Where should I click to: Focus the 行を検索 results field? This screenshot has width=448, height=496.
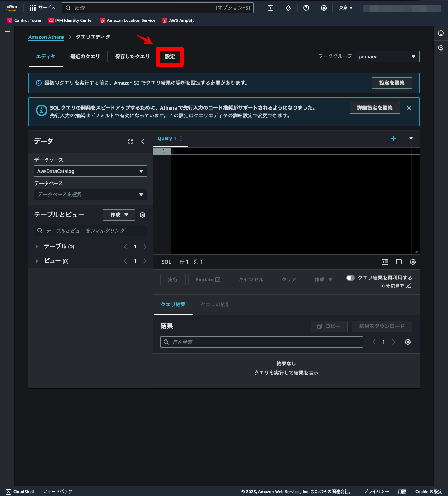262,342
